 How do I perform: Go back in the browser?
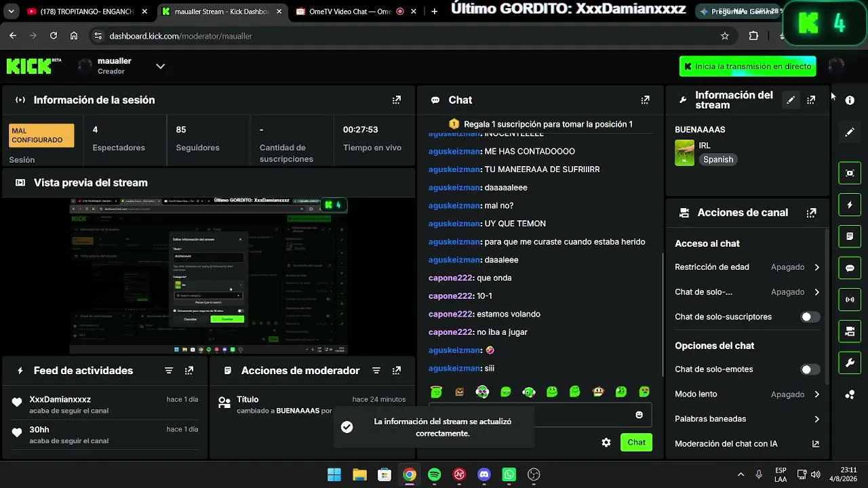click(13, 36)
